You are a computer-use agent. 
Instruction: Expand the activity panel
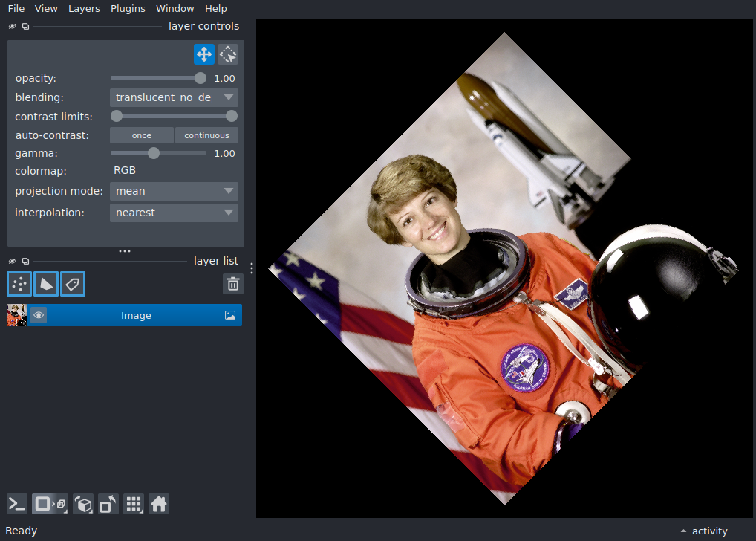[x=704, y=531]
